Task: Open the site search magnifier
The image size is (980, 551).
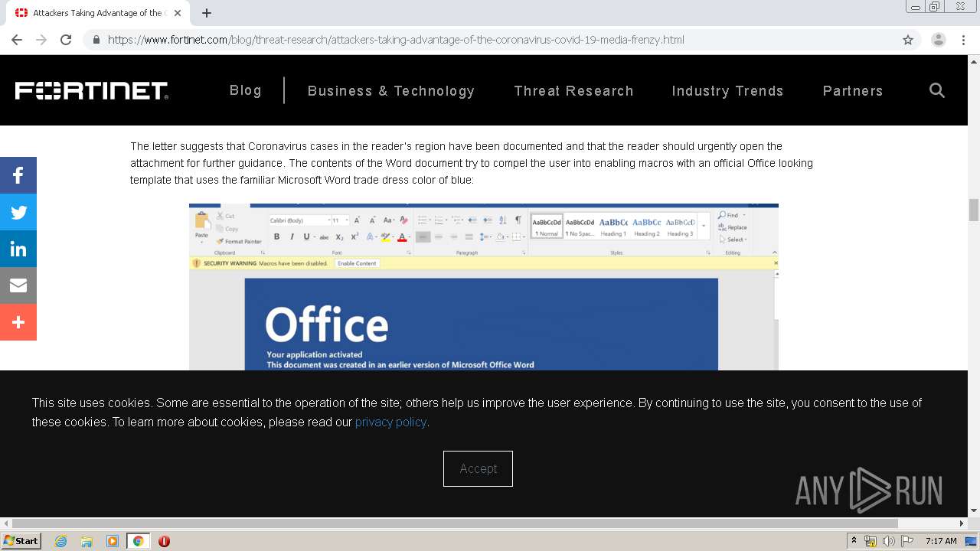Action: pos(937,90)
